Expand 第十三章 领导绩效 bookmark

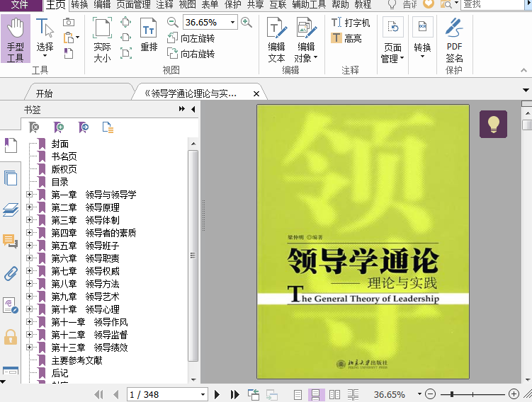pyautogui.click(x=29, y=347)
